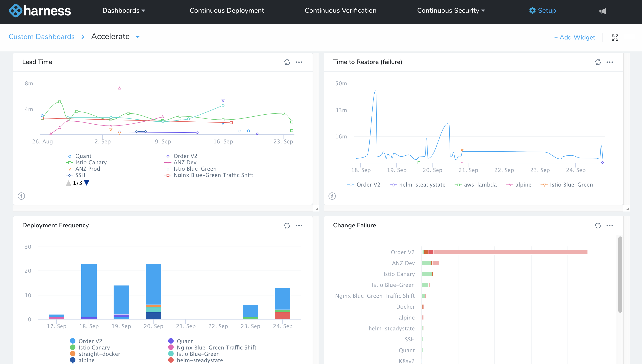Toggle alpine in Time to Restore legend
The width and height of the screenshot is (642, 364).
click(x=518, y=185)
